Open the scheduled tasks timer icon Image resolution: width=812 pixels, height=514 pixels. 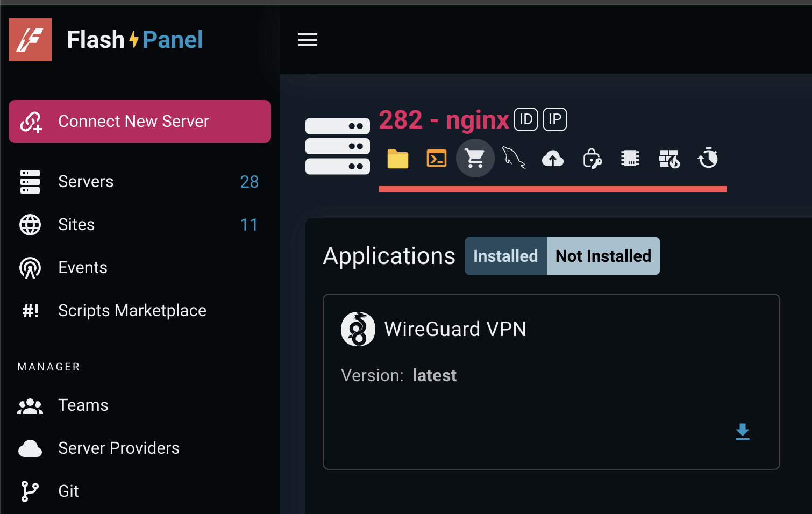(x=708, y=158)
